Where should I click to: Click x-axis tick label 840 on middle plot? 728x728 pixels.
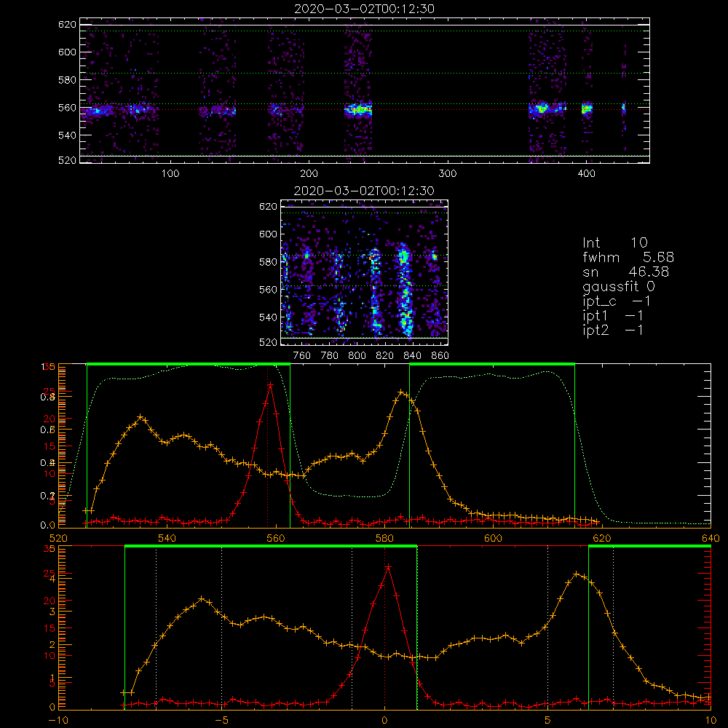[x=412, y=356]
